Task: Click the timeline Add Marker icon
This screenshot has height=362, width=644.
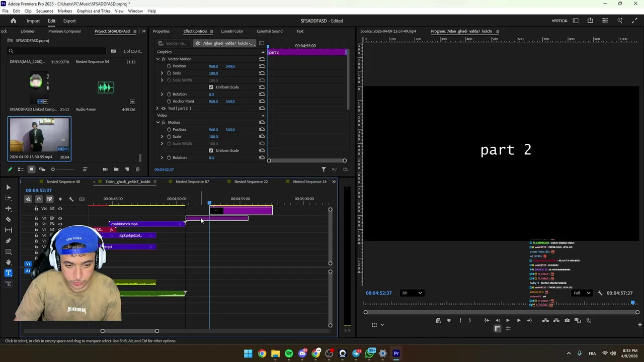Action: click(x=60, y=199)
